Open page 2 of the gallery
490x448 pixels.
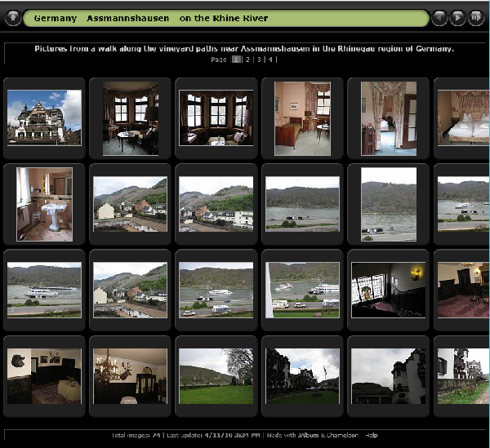point(247,60)
